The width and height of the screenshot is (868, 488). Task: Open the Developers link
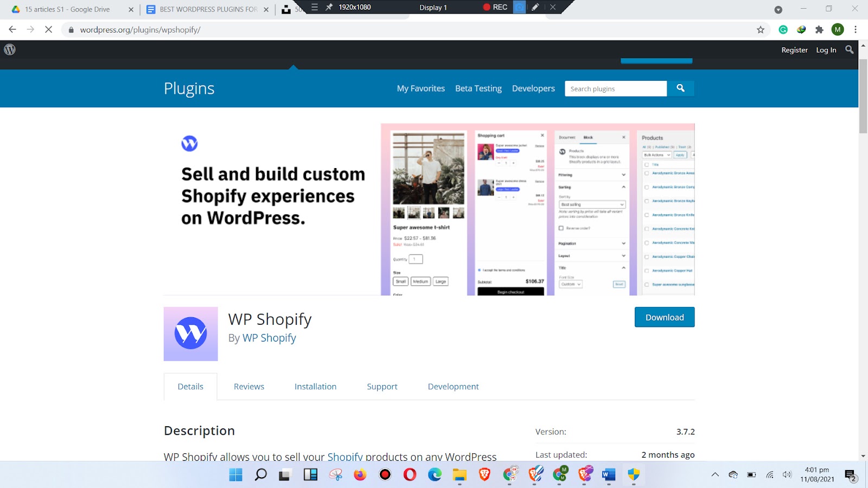tap(533, 88)
